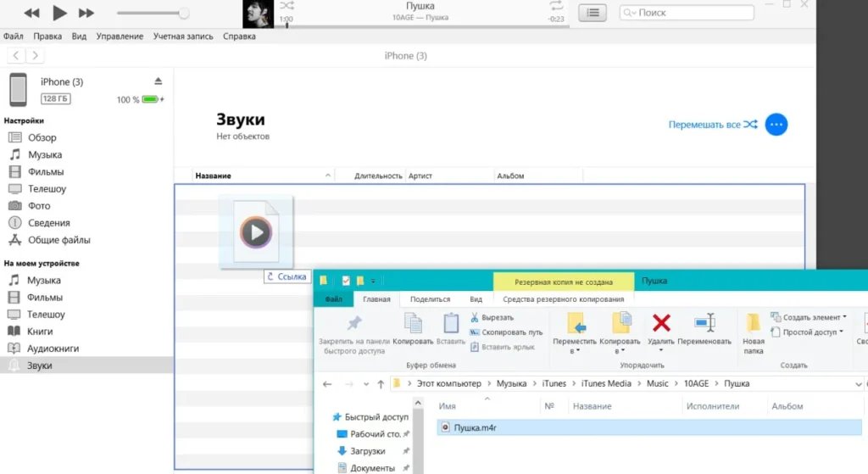Image resolution: width=868 pixels, height=474 pixels.
Task: Open Простой доступ dropdown
Action: 807,332
